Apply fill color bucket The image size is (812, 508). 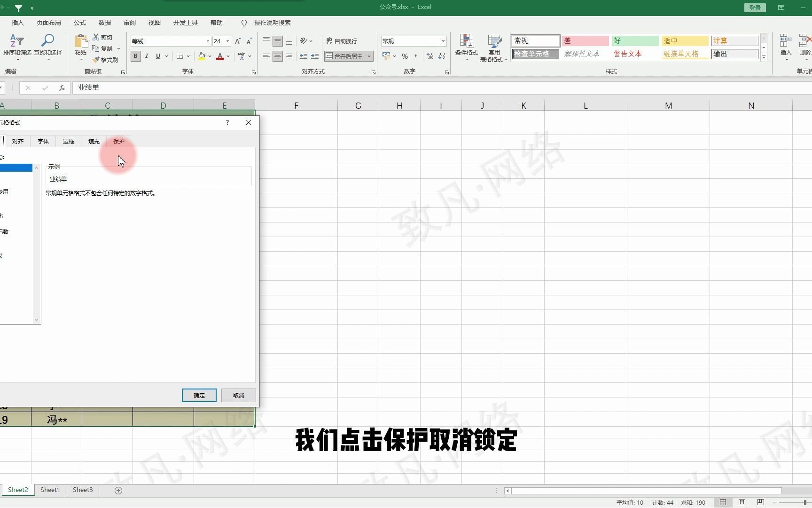pyautogui.click(x=202, y=56)
